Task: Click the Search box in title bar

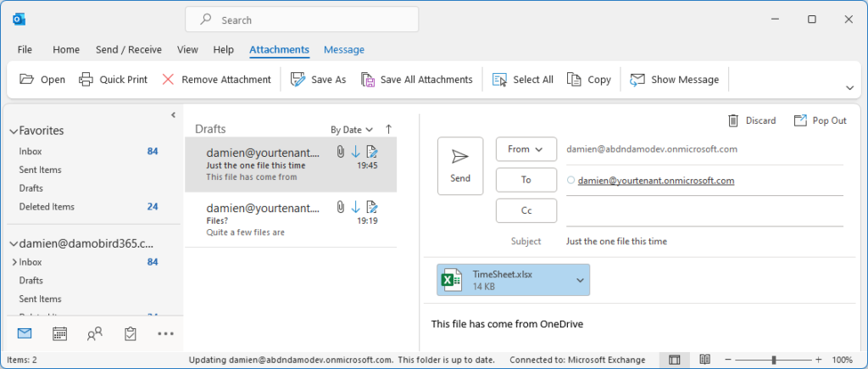Action: (302, 20)
